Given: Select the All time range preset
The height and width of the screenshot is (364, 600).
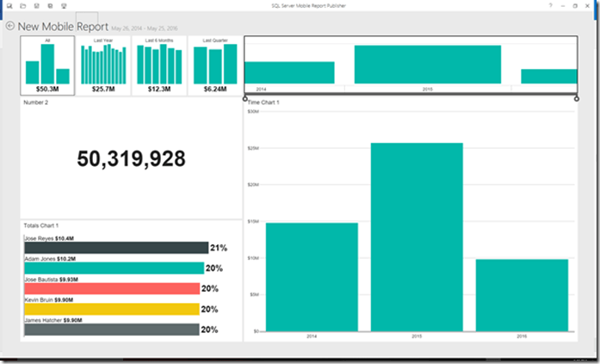Looking at the screenshot, I should point(47,65).
